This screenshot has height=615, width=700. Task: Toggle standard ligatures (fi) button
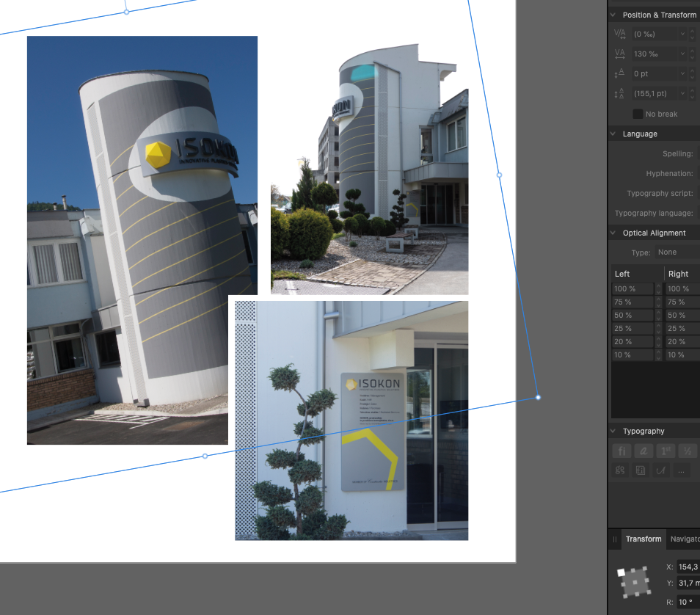click(621, 451)
